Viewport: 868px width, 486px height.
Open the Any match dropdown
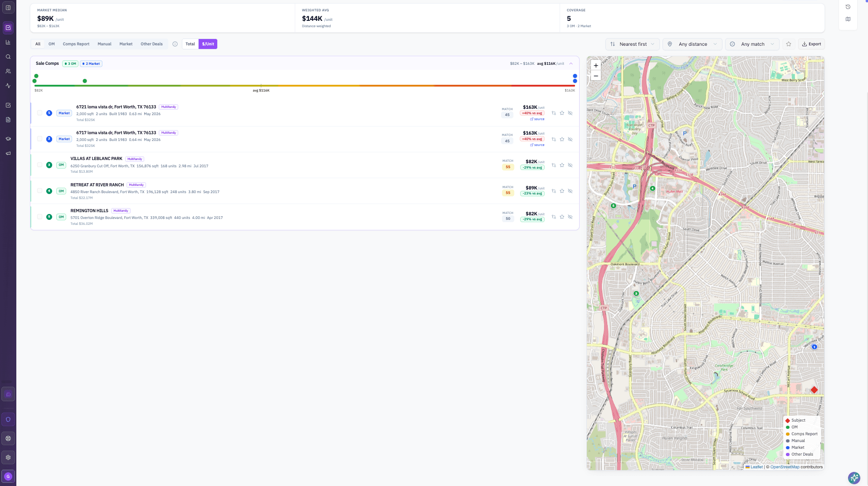coord(752,44)
